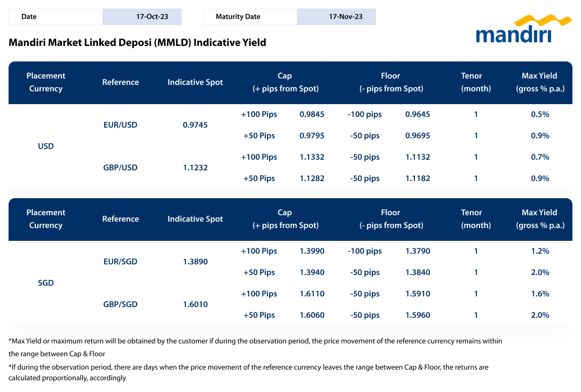
Task: Click floor value 1.5910
Action: coord(418,294)
